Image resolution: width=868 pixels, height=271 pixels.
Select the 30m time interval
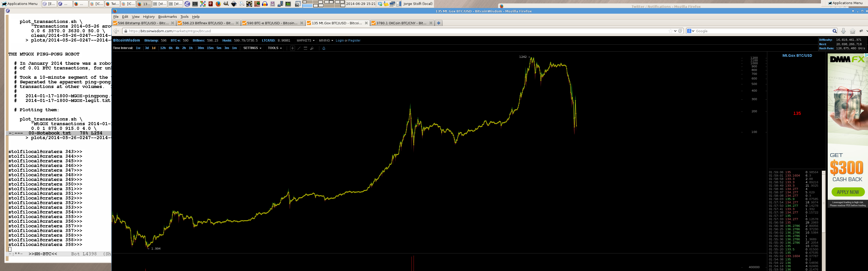pyautogui.click(x=200, y=48)
